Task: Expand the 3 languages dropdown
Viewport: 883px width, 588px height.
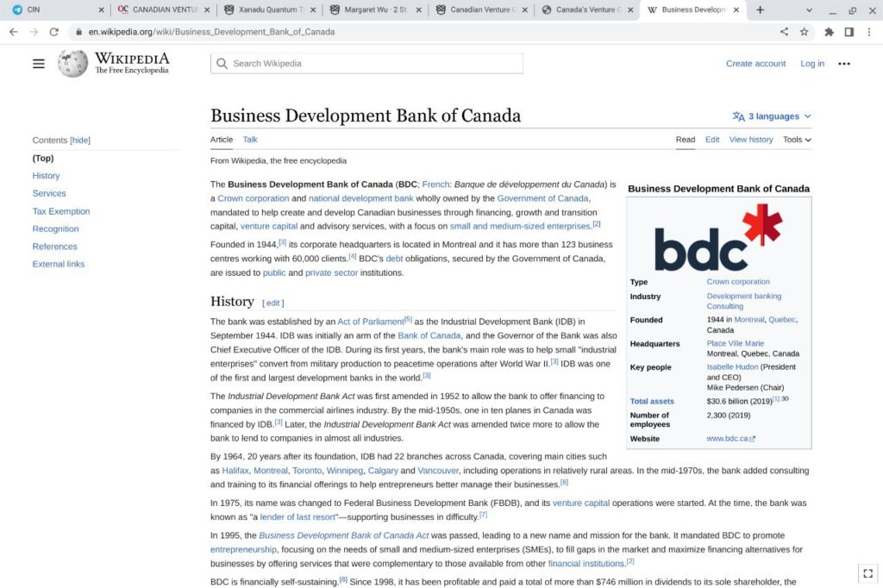Action: coord(772,116)
